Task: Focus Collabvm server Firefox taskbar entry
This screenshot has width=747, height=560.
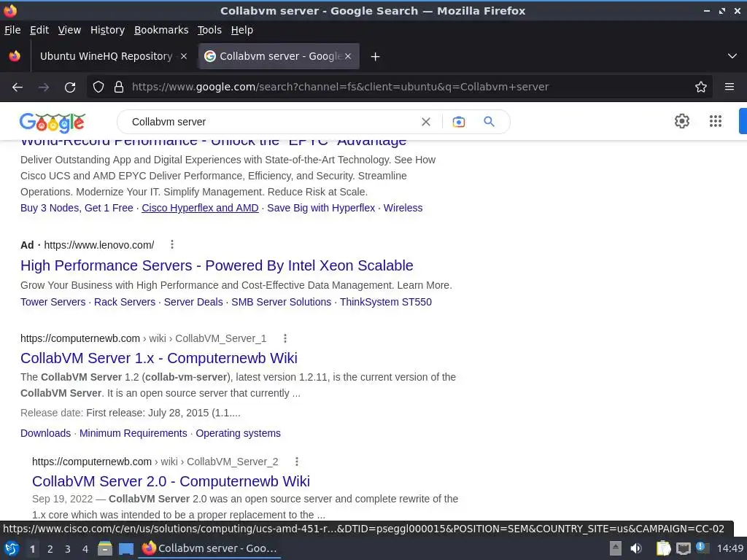Action: (209, 548)
